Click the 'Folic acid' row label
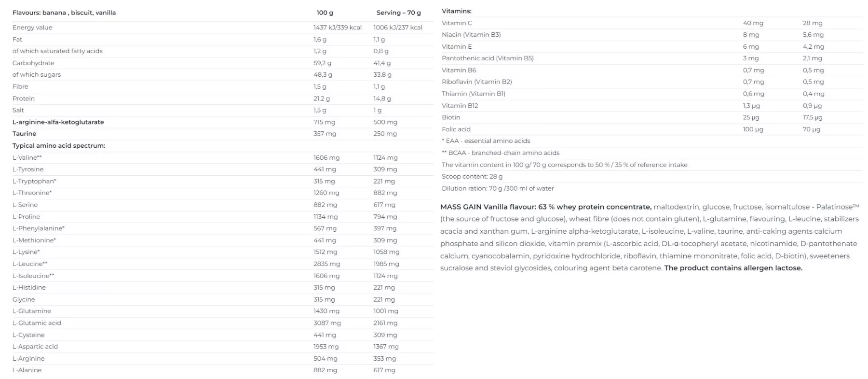Image resolution: width=868 pixels, height=379 pixels. 456,129
